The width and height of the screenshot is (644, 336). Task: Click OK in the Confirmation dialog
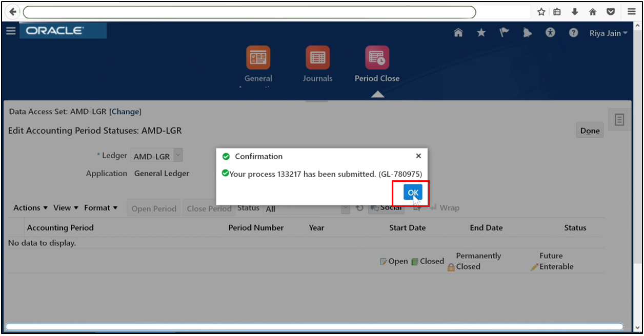click(x=412, y=193)
